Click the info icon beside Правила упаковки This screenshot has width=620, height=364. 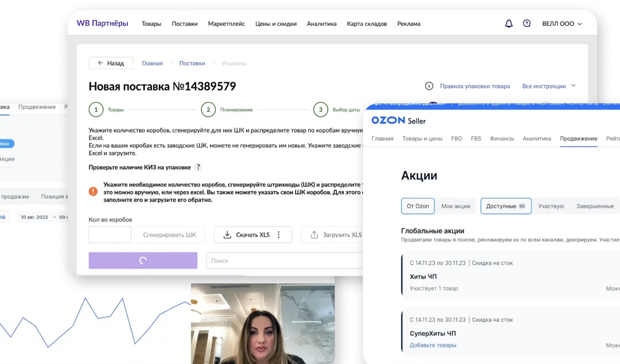(x=429, y=86)
